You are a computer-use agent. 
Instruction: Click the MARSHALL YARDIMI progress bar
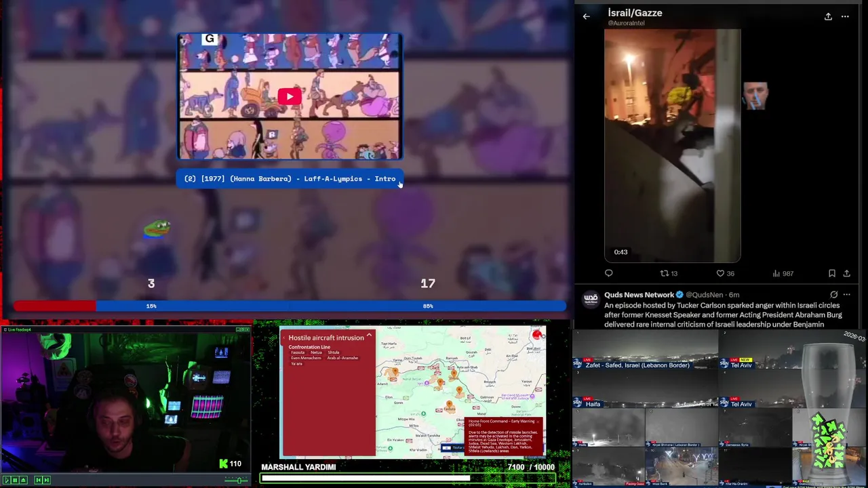point(408,479)
